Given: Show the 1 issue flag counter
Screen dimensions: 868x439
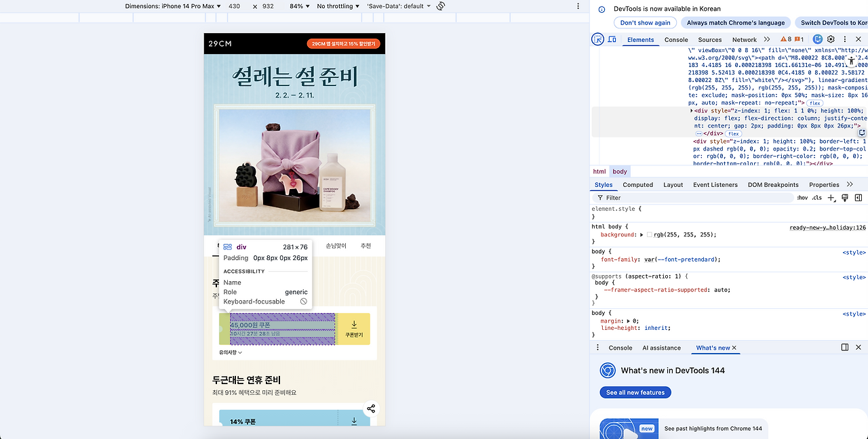Looking at the screenshot, I should point(799,39).
